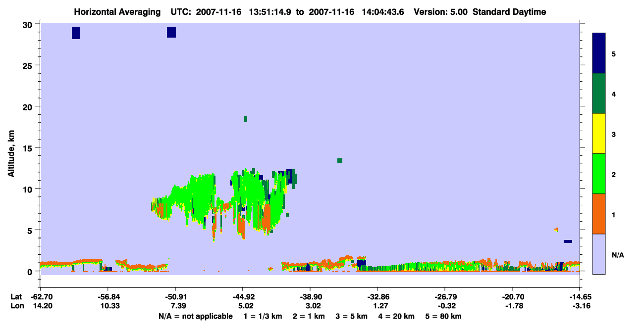Click the altitude tick label 5

point(31,230)
